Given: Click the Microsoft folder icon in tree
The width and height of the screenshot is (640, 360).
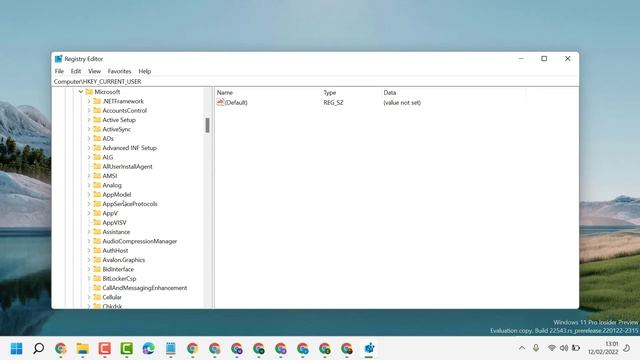Looking at the screenshot, I should click(x=89, y=92).
